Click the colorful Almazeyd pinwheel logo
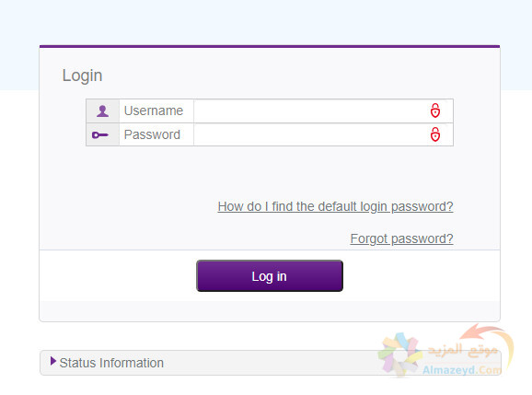 click(399, 354)
